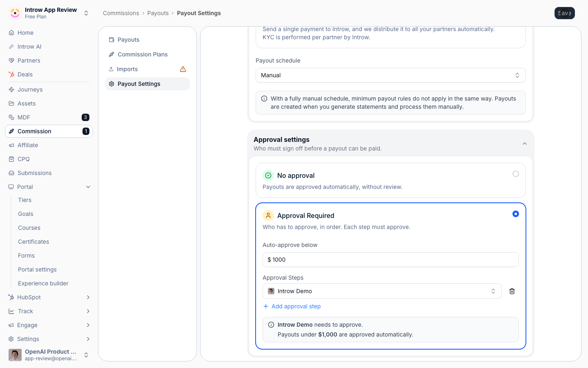Click the Save button
588x368 pixels.
point(565,13)
